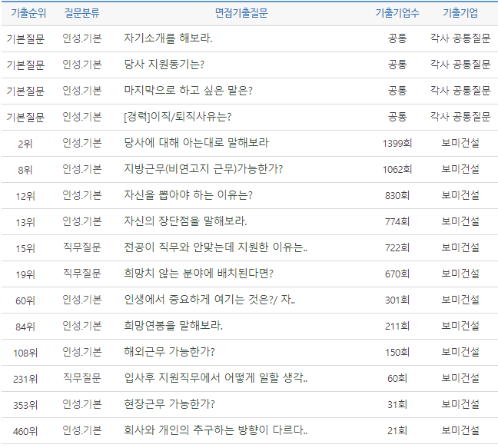
Task: Click '전공이 직무와 안맞는데 지원한 이유는..' question
Action: pyautogui.click(x=215, y=247)
